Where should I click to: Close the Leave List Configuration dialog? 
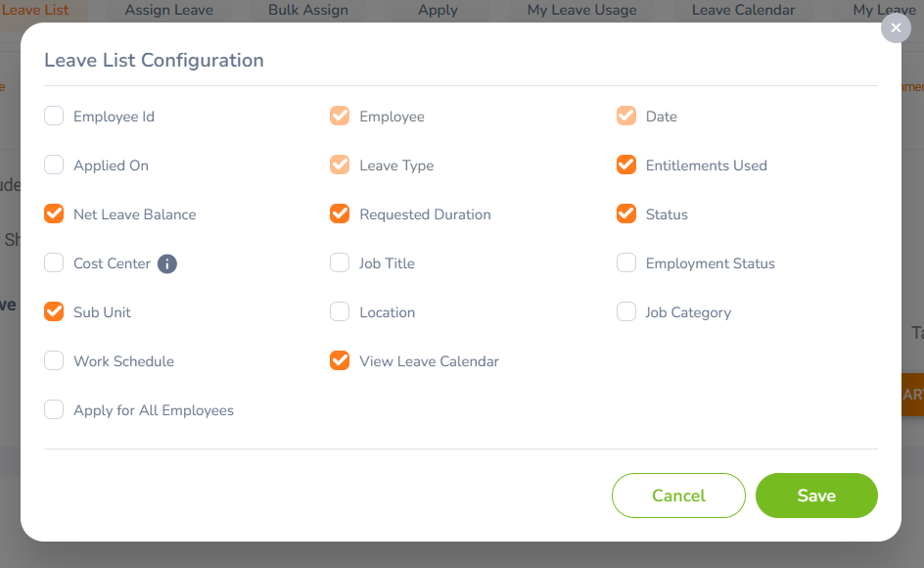(x=896, y=27)
